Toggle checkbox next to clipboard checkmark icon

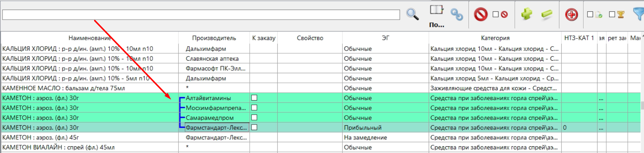590,14
